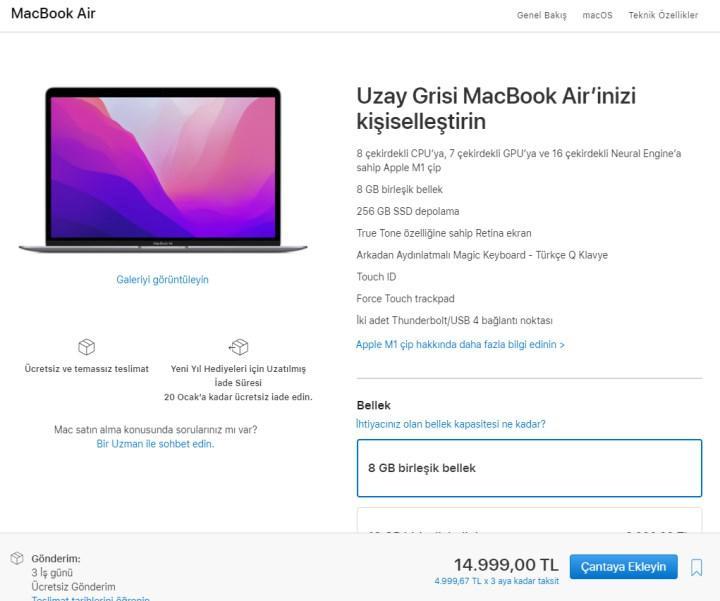Select the 8 GB birleşik bellek option

tap(529, 468)
